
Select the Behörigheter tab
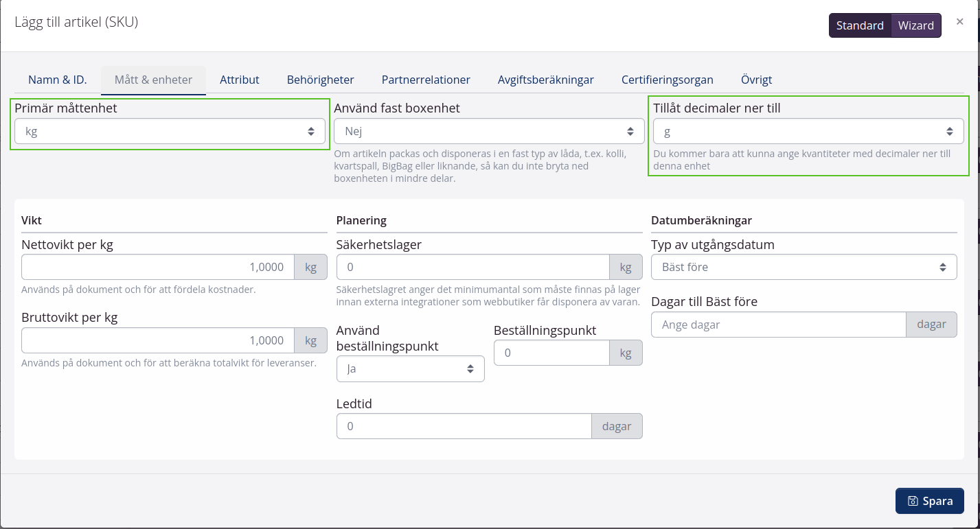point(321,80)
